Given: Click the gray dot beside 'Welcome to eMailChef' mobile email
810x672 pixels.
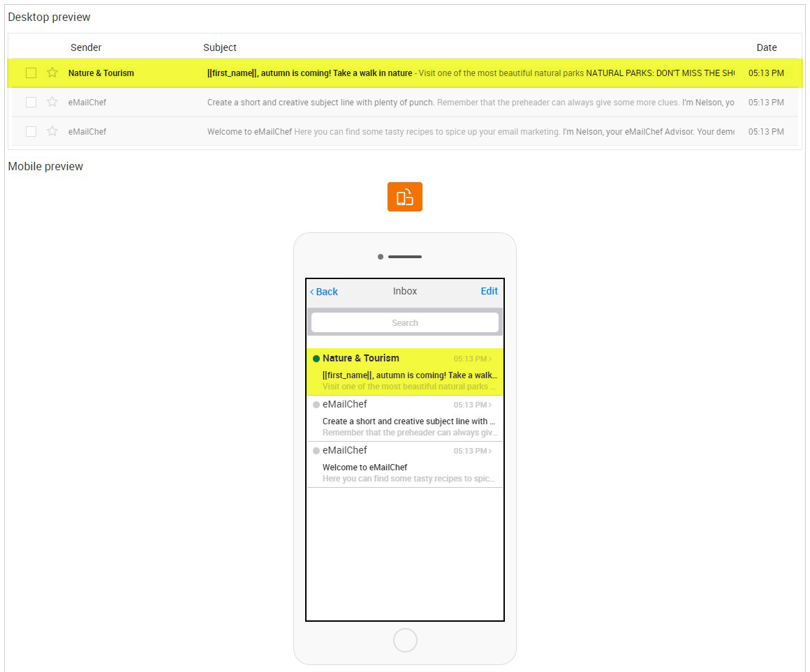Looking at the screenshot, I should pyautogui.click(x=316, y=451).
